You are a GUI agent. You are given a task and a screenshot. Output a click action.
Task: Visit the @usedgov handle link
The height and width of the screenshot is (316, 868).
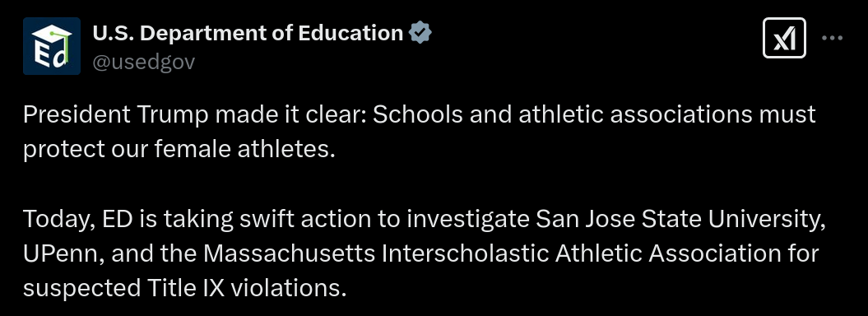[144, 62]
